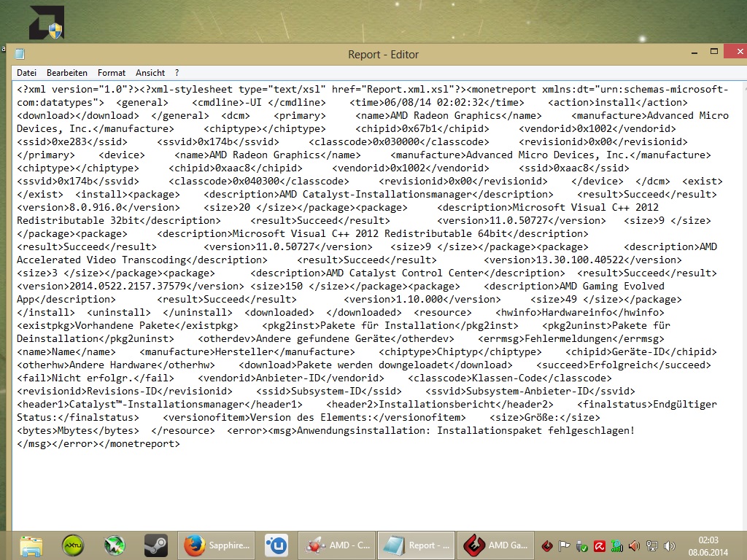Screen dimensions: 747x560
Task: Minimize the Report Editor window
Action: tap(694, 52)
